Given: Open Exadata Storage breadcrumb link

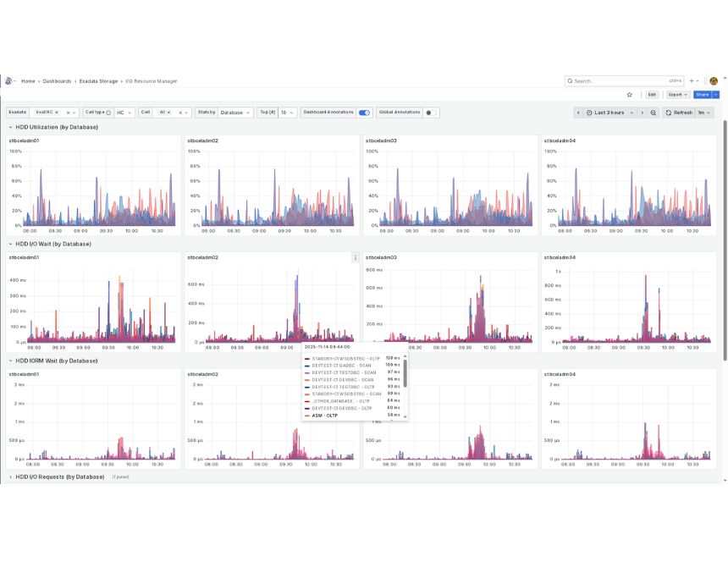Looking at the screenshot, I should click(x=98, y=81).
